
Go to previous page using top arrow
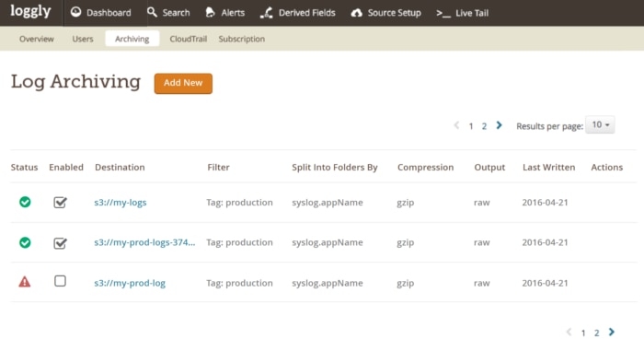pos(456,125)
